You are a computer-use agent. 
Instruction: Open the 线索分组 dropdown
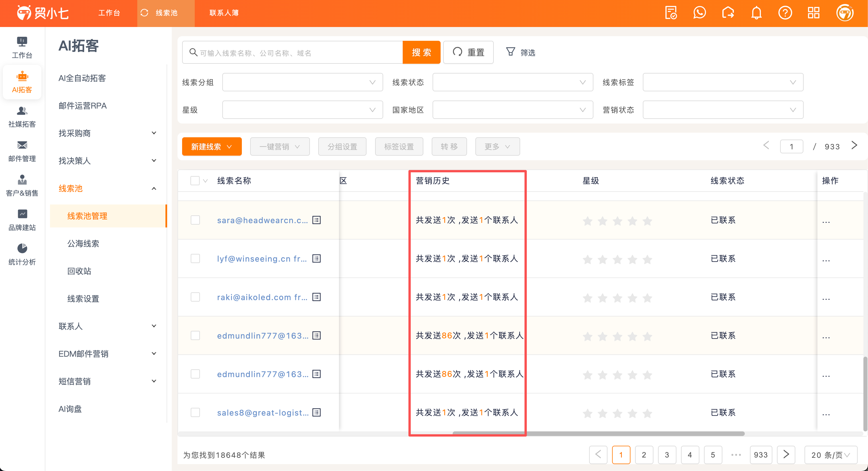tap(302, 82)
